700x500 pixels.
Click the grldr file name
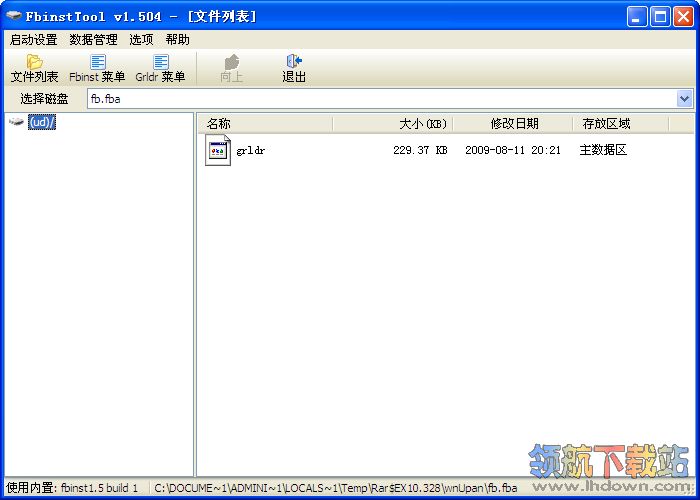(x=251, y=150)
